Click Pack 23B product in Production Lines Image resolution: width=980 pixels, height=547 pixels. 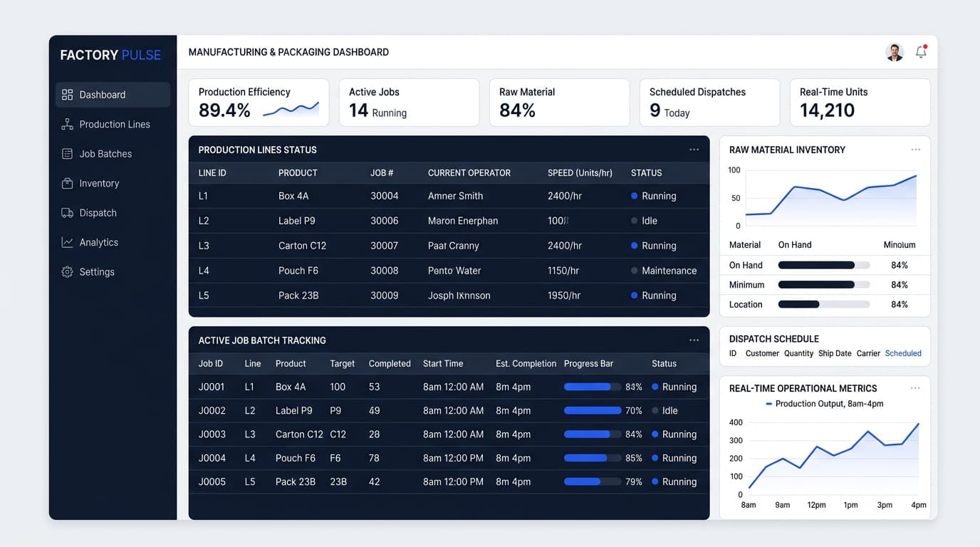click(298, 296)
